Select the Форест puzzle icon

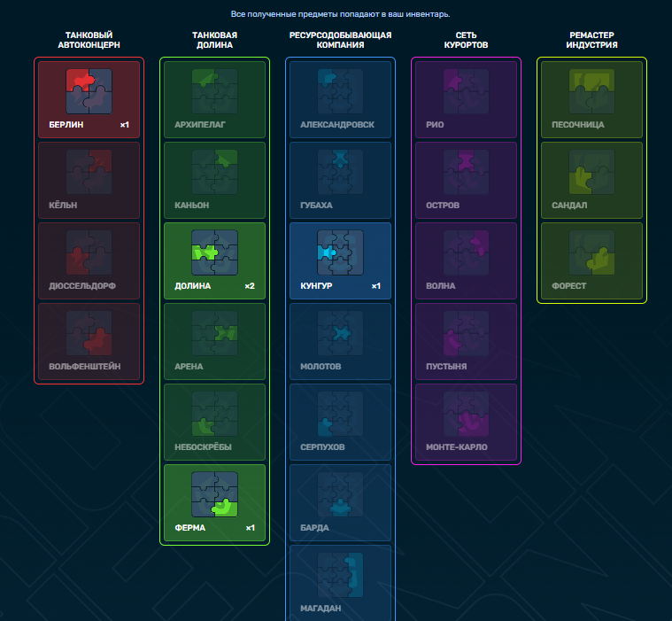[x=591, y=252]
